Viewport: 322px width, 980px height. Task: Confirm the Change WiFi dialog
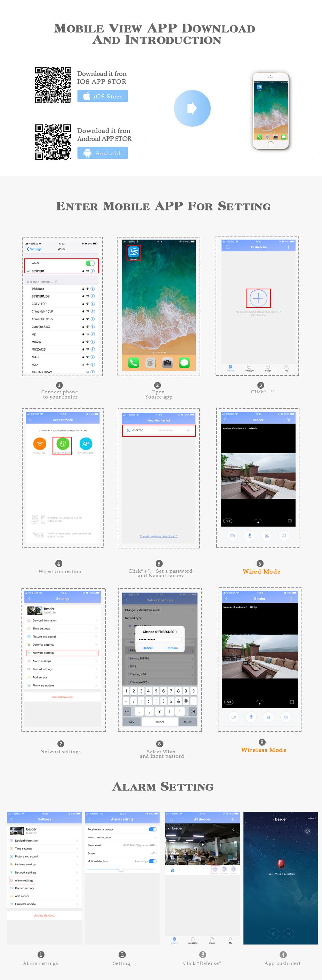[172, 648]
